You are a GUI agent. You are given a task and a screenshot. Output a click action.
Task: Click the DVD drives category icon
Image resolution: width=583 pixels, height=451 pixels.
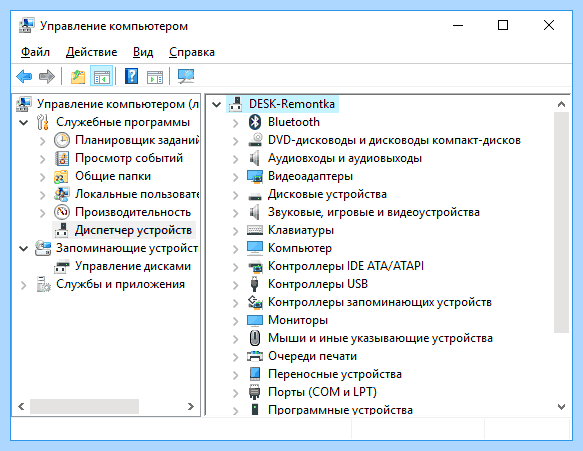click(x=255, y=140)
